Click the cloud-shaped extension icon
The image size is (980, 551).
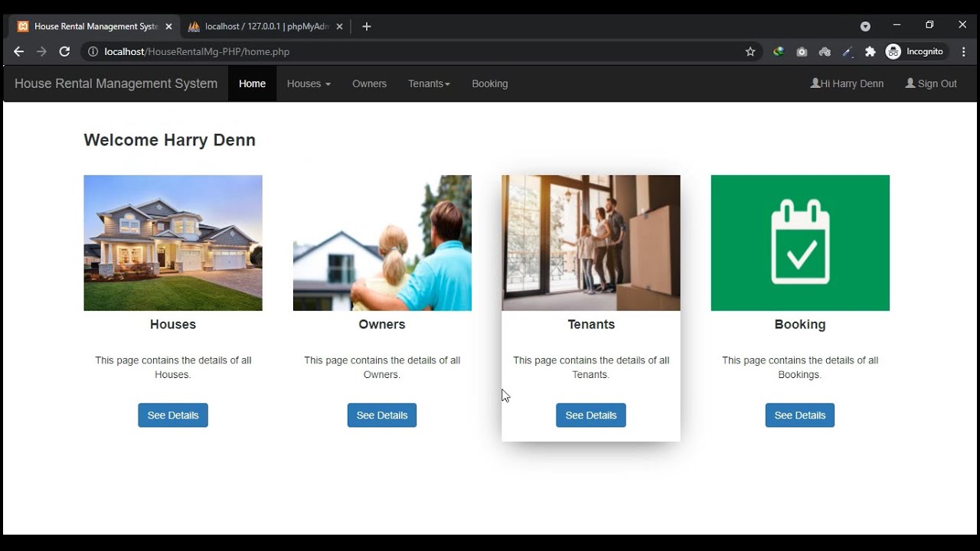click(x=825, y=51)
